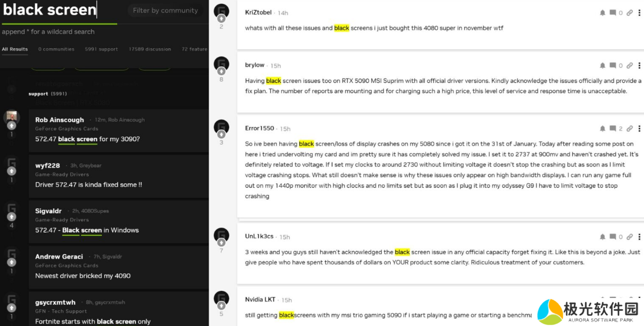
Task: Select the All Results tab
Action: [15, 49]
